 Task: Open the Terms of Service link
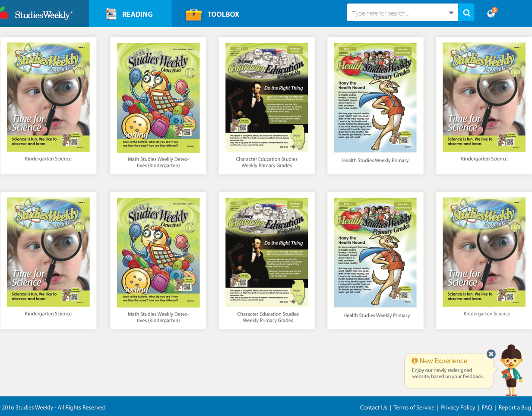coord(414,407)
